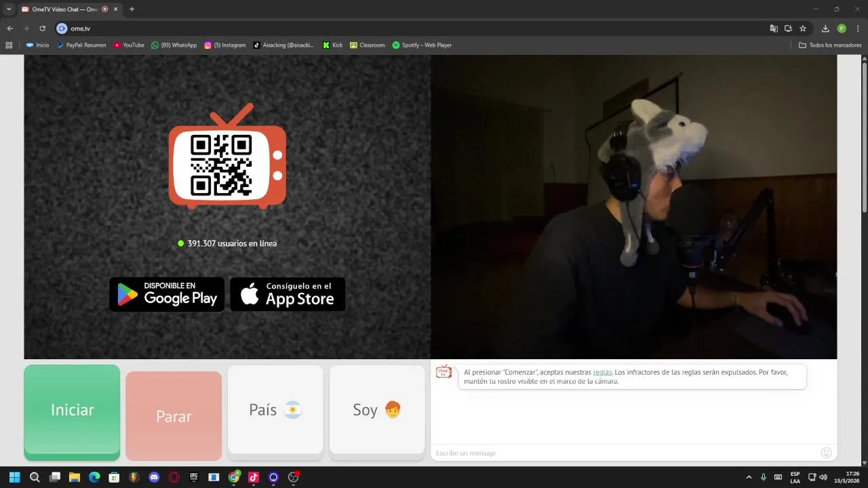The height and width of the screenshot is (488, 868).
Task: Click the site info camera icon in the address bar
Action: tap(62, 28)
